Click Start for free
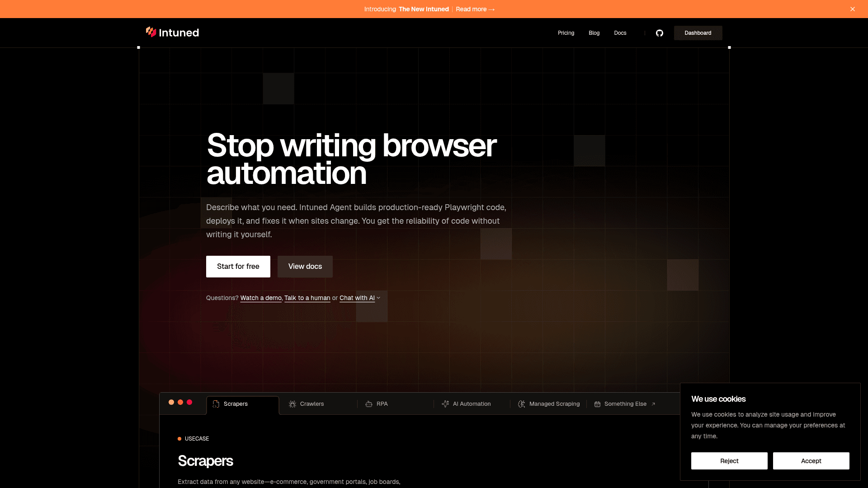 [238, 267]
